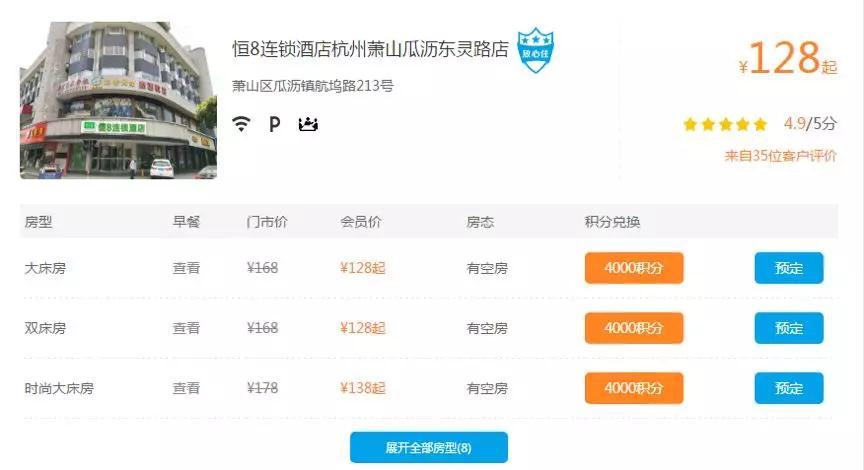This screenshot has height=470, width=864.
Task: Click the address 萧山区瓜沥镇航坞路213号
Action: click(312, 86)
